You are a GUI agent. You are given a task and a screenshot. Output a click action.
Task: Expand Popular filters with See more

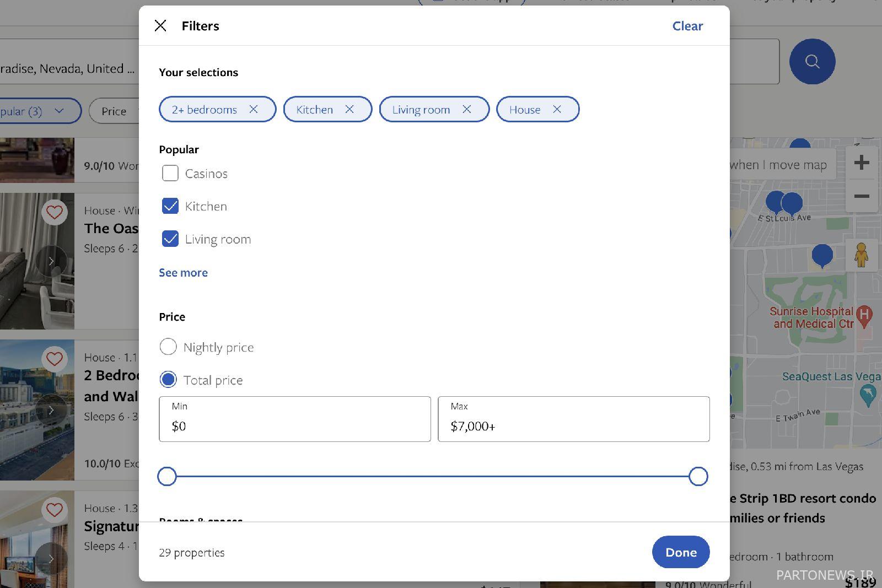click(x=184, y=273)
